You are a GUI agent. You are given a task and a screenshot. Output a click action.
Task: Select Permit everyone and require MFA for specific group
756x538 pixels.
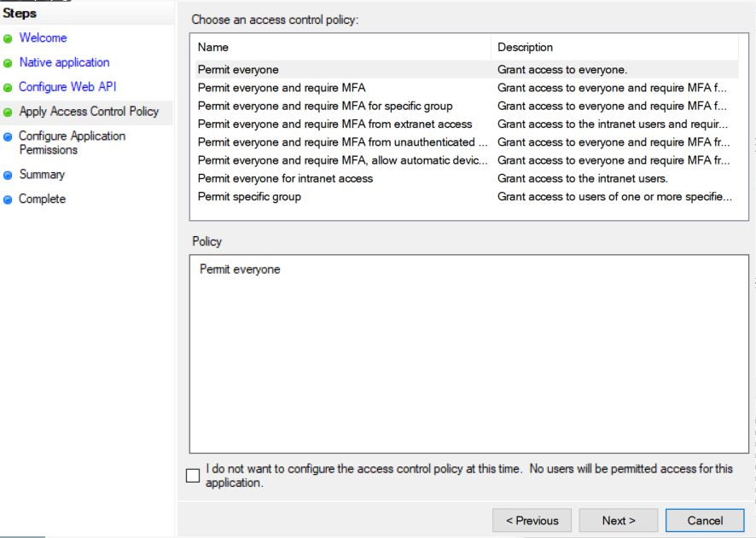(x=325, y=106)
